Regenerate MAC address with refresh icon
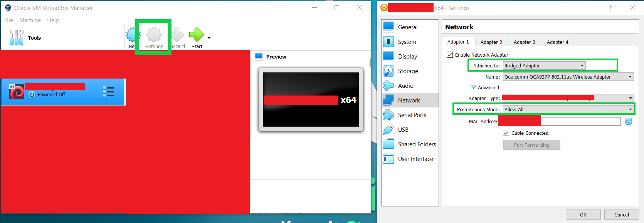Screen dimensions: 644x223 click(x=629, y=121)
